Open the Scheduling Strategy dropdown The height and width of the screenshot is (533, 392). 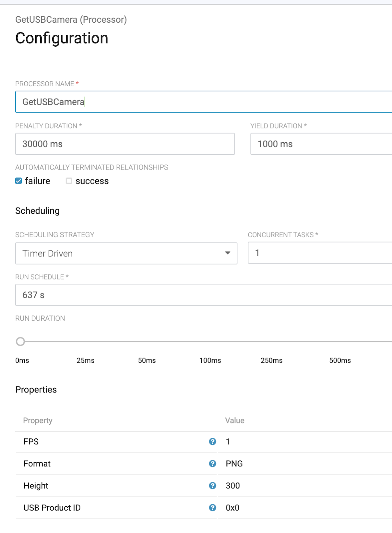126,254
